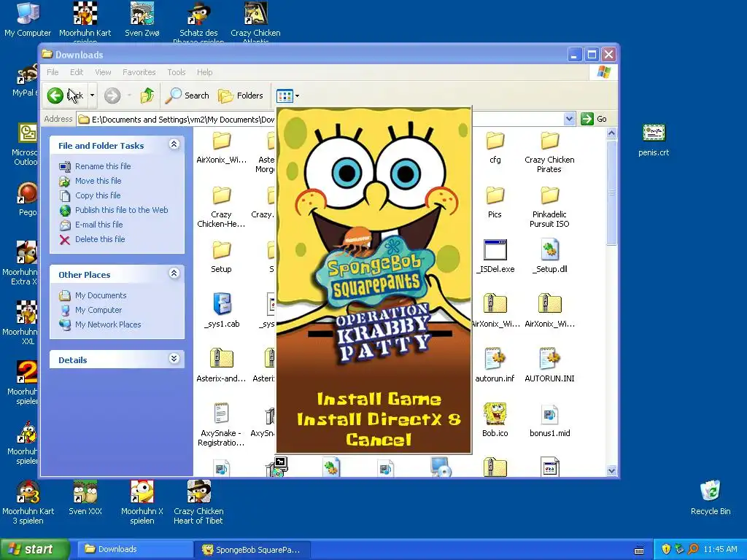
Task: Select Moorhuhn Kart 3 spielen shortcut
Action: [28, 502]
